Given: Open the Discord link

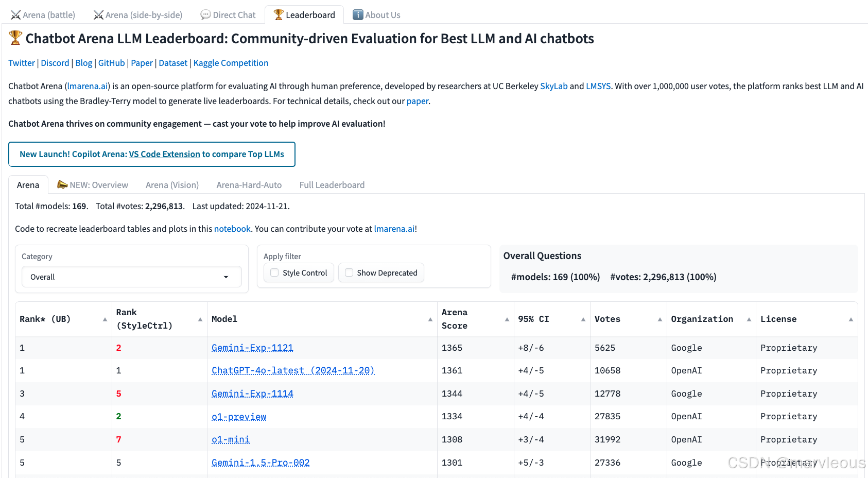Looking at the screenshot, I should click(55, 63).
